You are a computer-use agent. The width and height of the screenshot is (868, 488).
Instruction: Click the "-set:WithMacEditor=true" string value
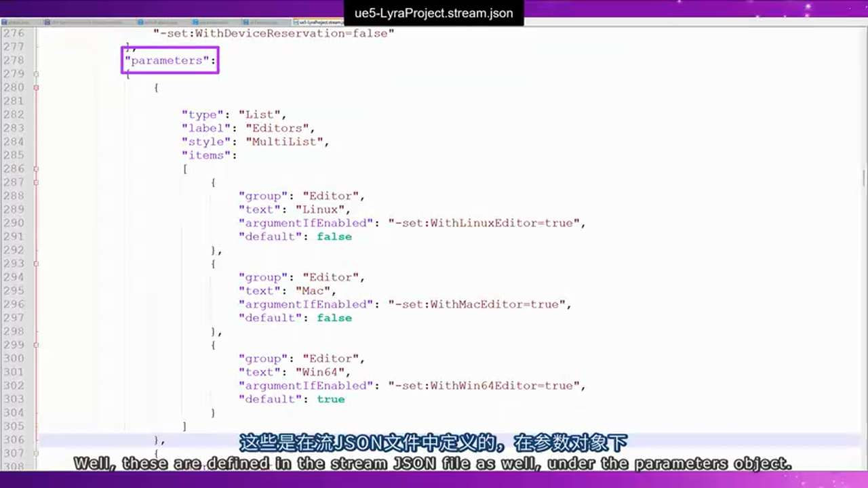(x=479, y=304)
